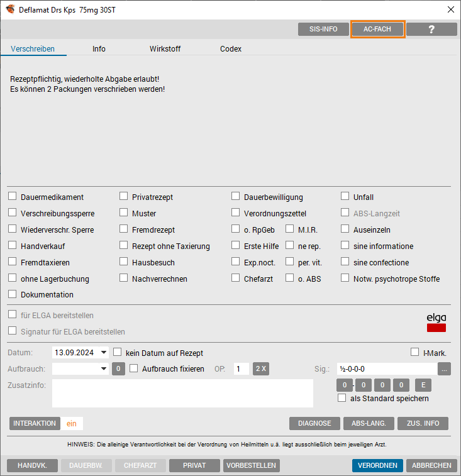
Task: Close the Deflamat prescription dialog
Action: [451, 9]
